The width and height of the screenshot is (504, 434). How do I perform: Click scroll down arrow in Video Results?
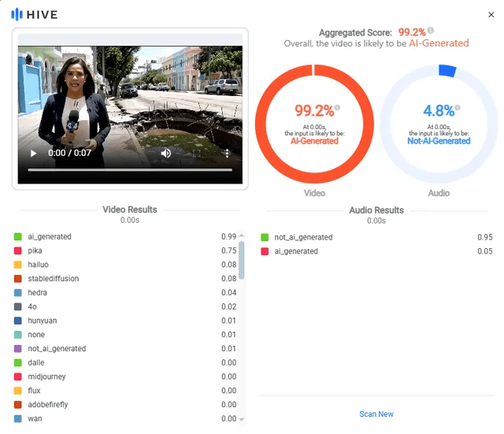242,419
